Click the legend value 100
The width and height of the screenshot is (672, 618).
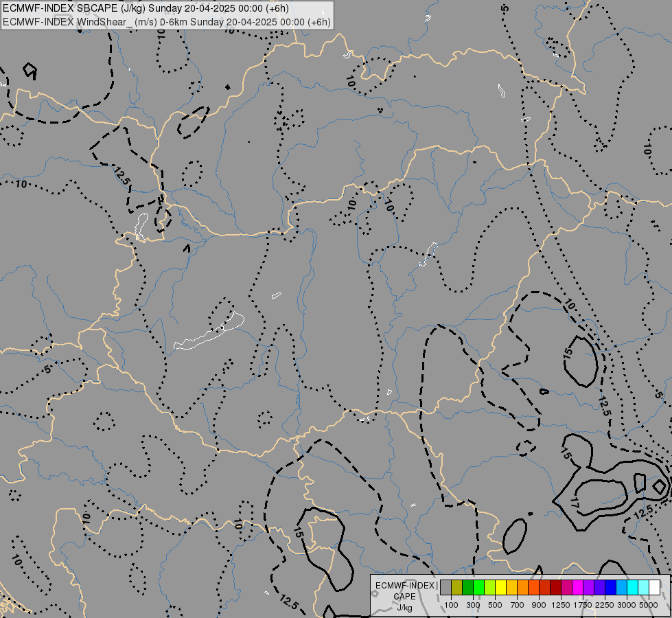451,605
